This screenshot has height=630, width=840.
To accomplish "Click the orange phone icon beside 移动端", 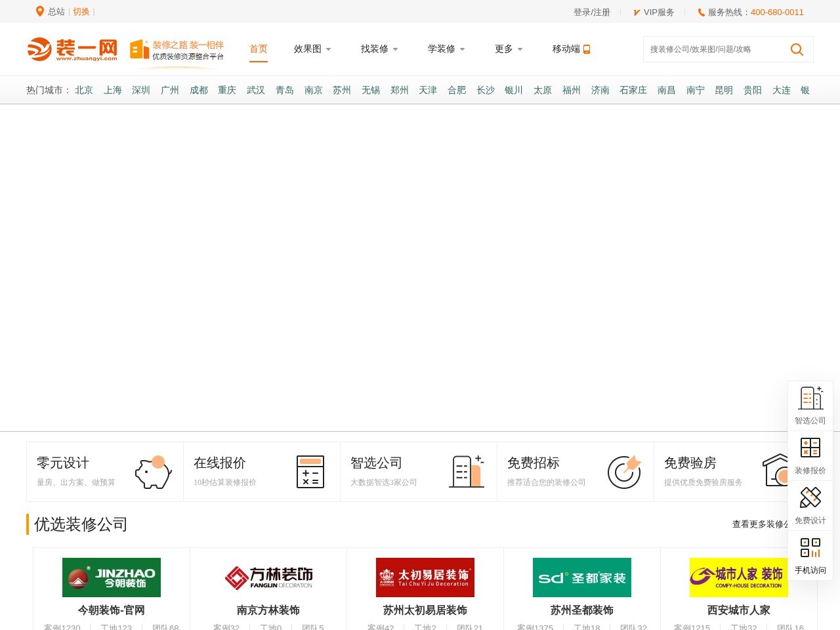I will coord(587,49).
